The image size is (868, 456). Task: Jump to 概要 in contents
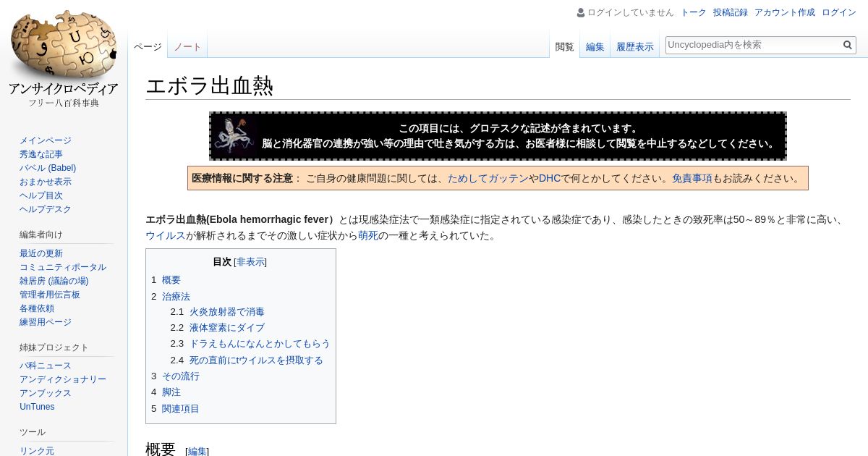171,280
